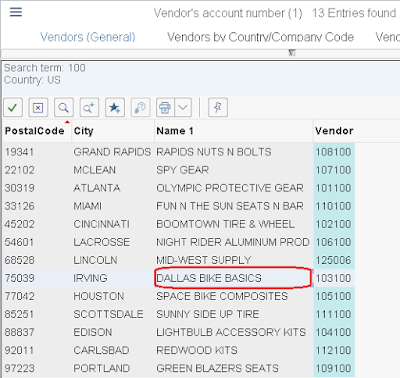Select vendor number 108100

coord(334,152)
